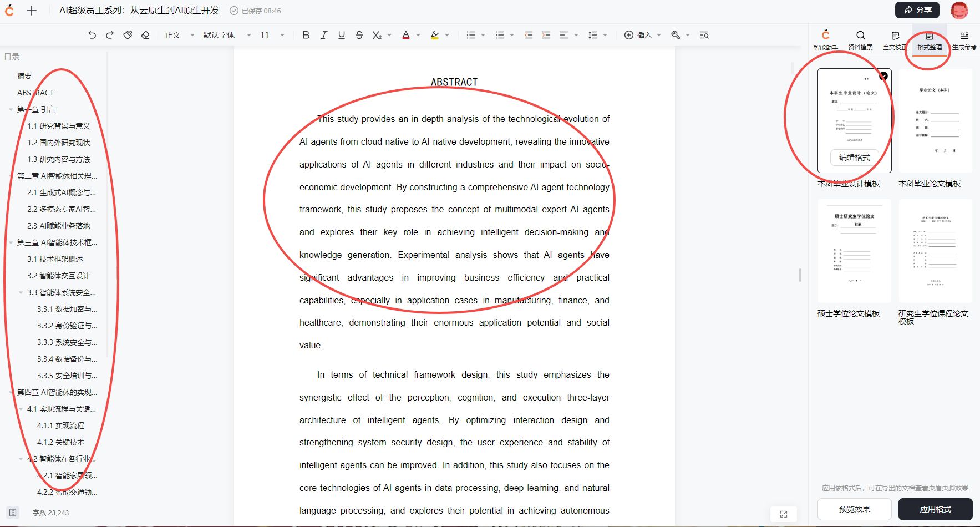Open the 资料搜索 tab
The height and width of the screenshot is (527, 980).
[x=860, y=40]
